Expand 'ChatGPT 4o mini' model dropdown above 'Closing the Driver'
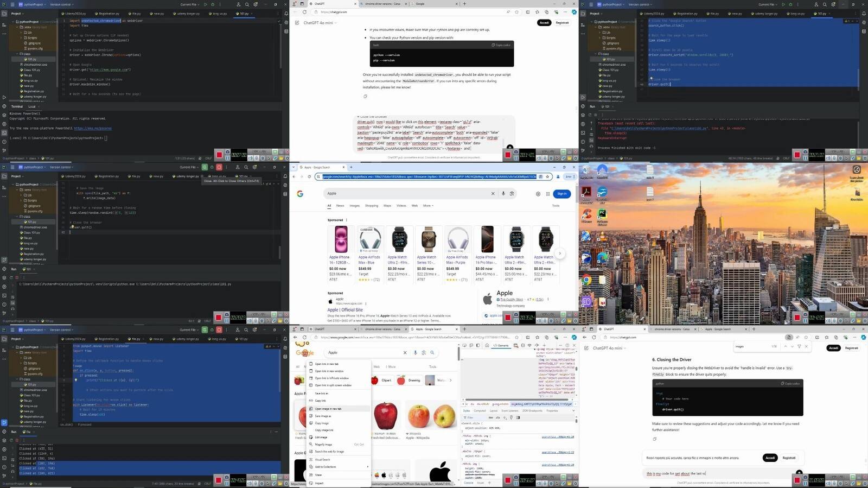This screenshot has height=488, width=868. (609, 348)
